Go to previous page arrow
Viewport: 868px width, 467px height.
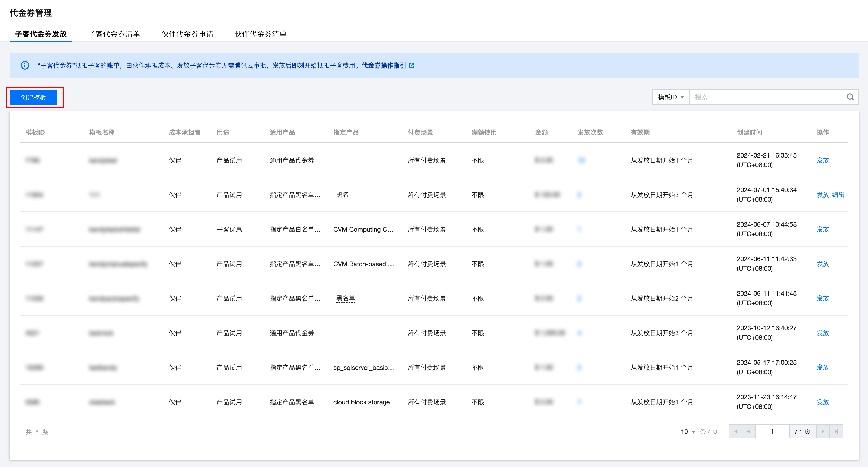[749, 432]
